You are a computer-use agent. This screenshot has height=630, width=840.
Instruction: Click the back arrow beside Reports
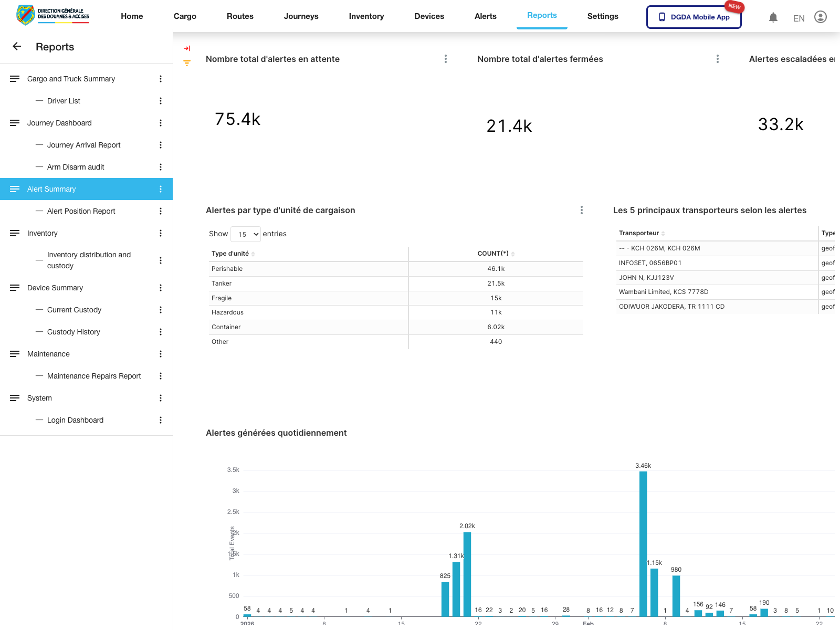coord(17,47)
